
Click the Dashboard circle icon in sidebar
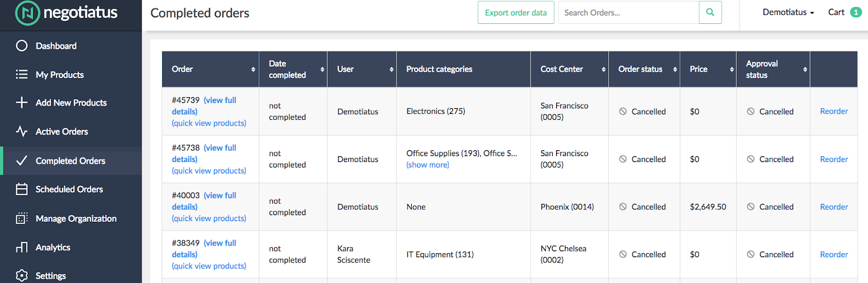pos(22,46)
